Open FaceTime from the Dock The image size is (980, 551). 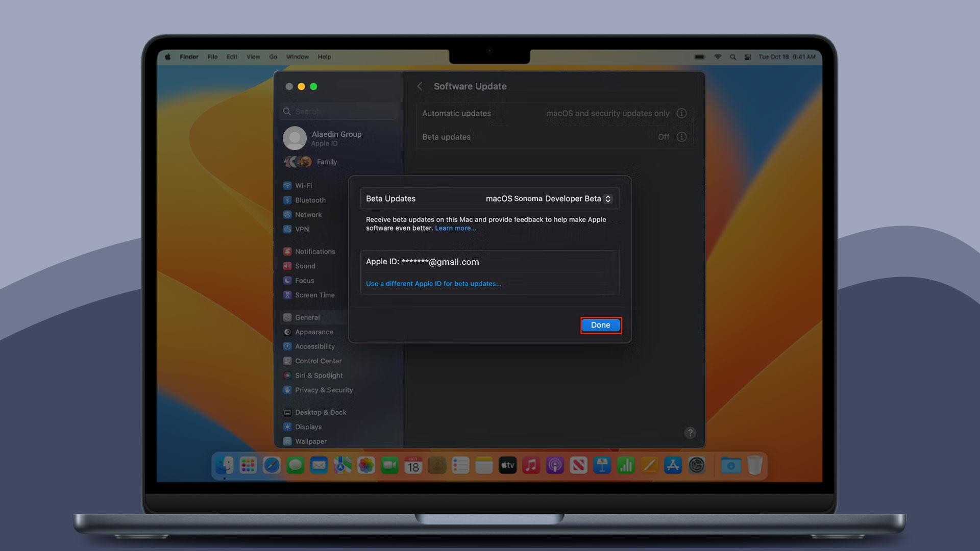(x=390, y=465)
